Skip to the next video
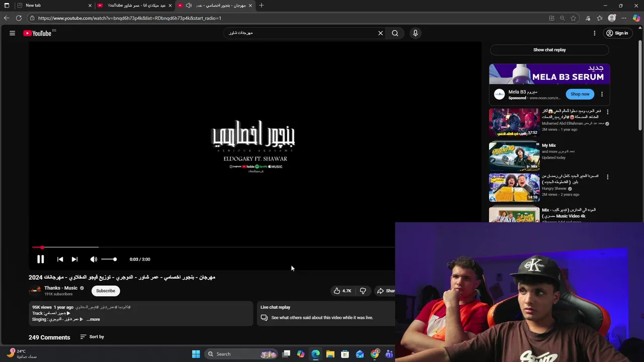This screenshot has width=644, height=362. coord(74,259)
